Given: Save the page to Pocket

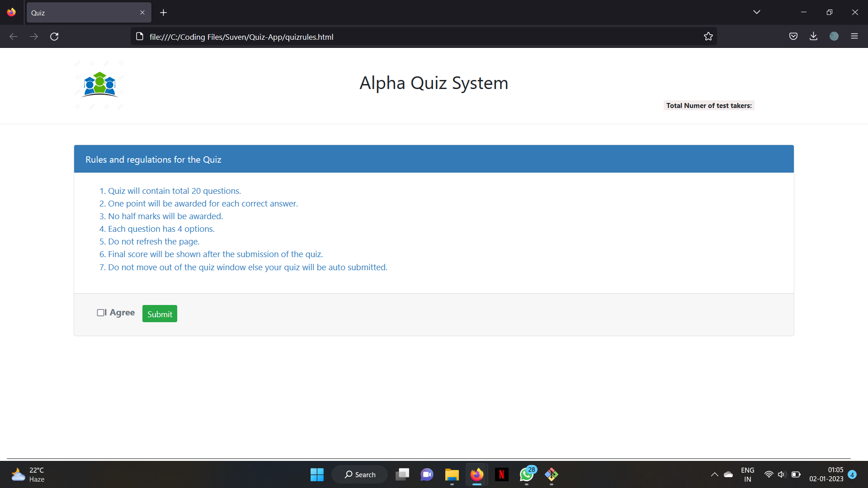Looking at the screenshot, I should (x=793, y=36).
